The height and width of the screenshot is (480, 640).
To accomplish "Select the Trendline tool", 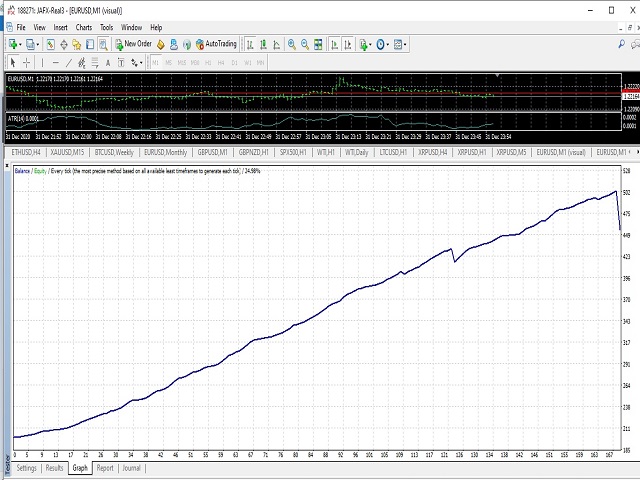I will pyautogui.click(x=69, y=62).
